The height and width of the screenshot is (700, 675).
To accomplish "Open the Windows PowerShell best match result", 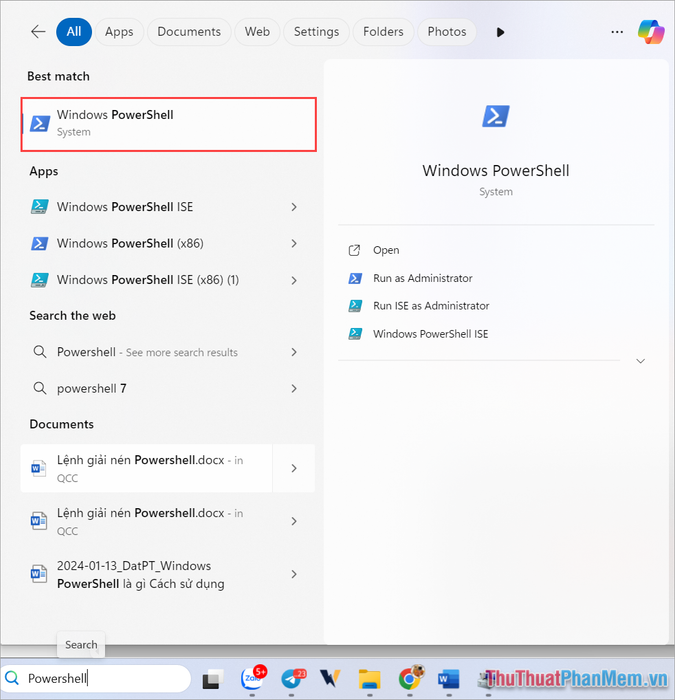I will click(x=169, y=124).
